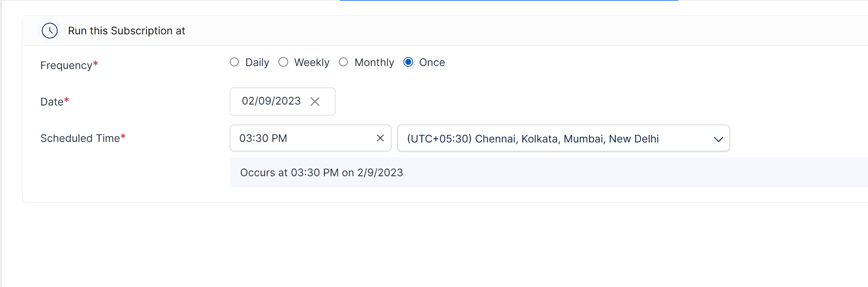The image size is (868, 287).
Task: Select the Daily radio button circle
Action: (234, 62)
